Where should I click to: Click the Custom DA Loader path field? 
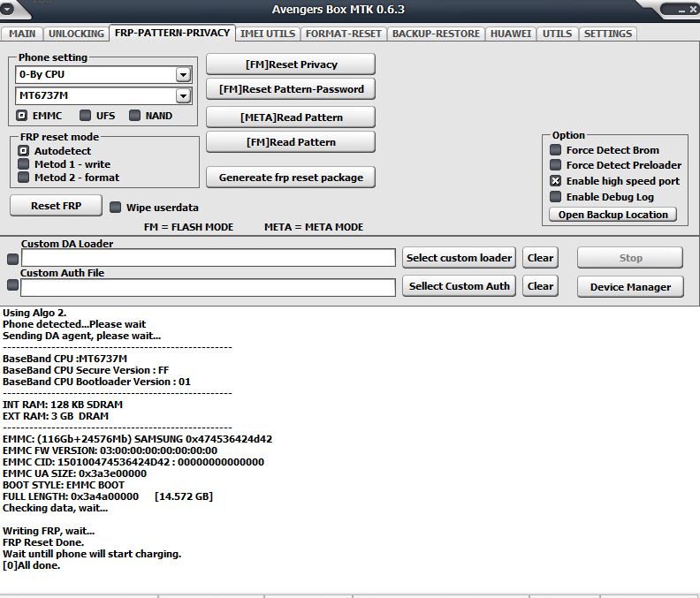pyautogui.click(x=208, y=258)
